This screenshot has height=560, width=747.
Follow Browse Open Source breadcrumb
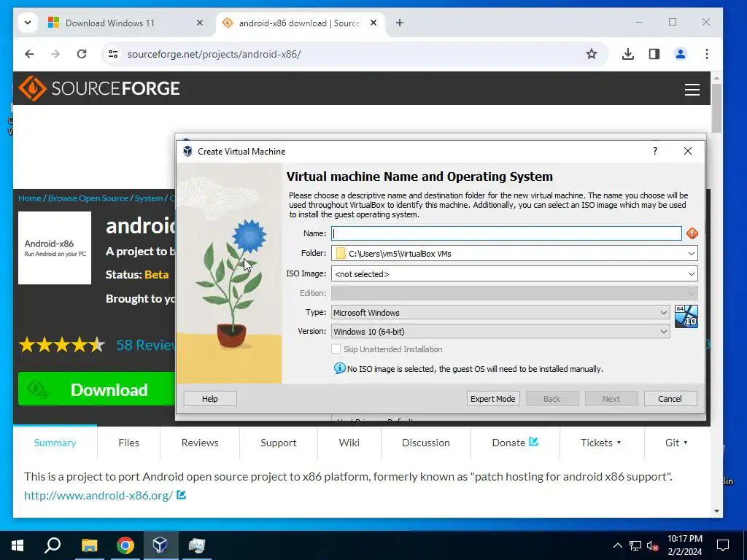88,198
